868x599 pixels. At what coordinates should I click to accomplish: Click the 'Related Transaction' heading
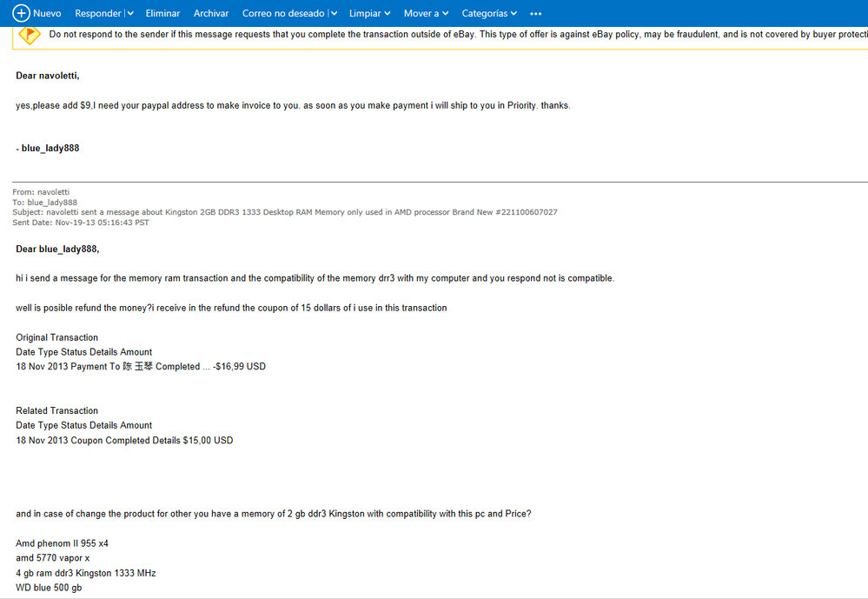pyautogui.click(x=57, y=410)
